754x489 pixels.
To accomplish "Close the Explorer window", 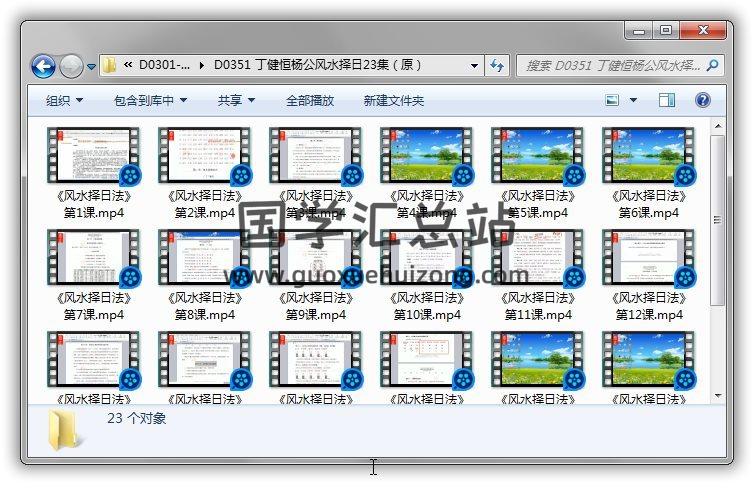I will point(703,30).
